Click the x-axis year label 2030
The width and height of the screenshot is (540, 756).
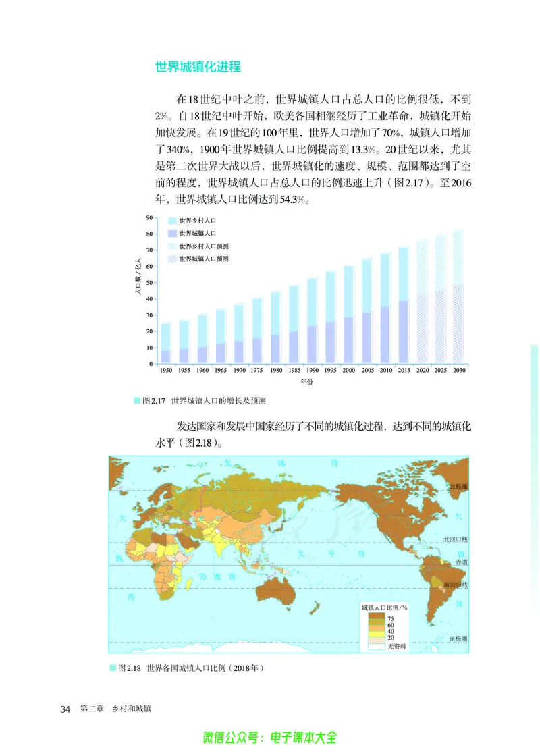tap(460, 371)
